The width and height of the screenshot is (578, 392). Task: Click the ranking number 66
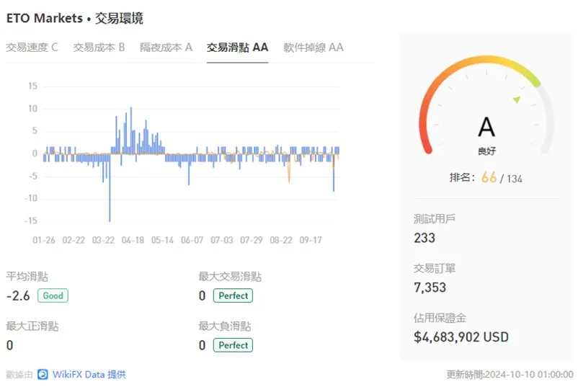489,177
